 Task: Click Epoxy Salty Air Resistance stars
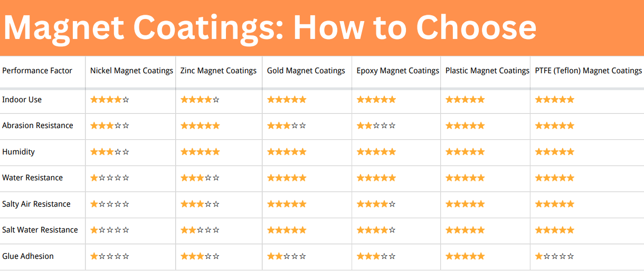(x=376, y=204)
